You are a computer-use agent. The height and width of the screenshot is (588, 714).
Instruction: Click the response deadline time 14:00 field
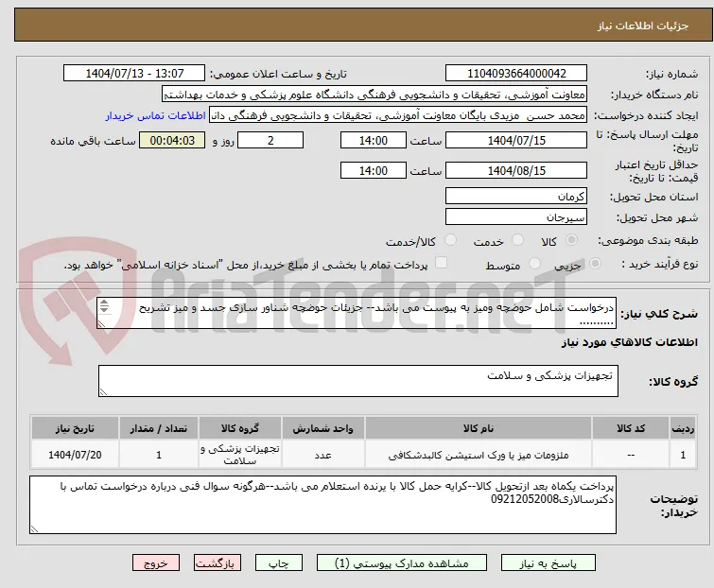pyautogui.click(x=374, y=140)
